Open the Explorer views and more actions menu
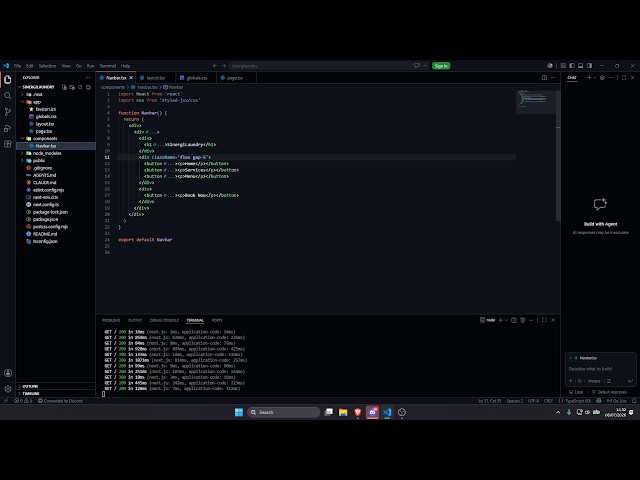 click(x=88, y=78)
